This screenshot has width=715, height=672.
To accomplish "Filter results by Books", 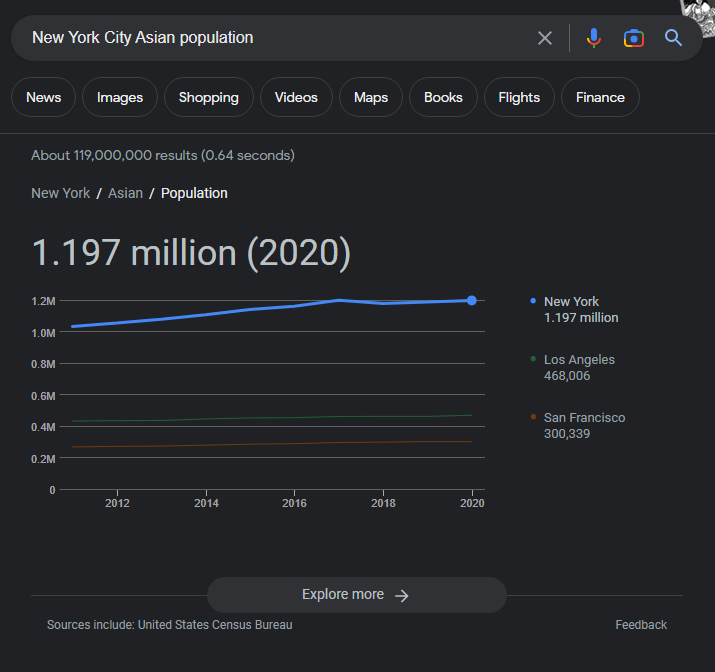I will (443, 97).
